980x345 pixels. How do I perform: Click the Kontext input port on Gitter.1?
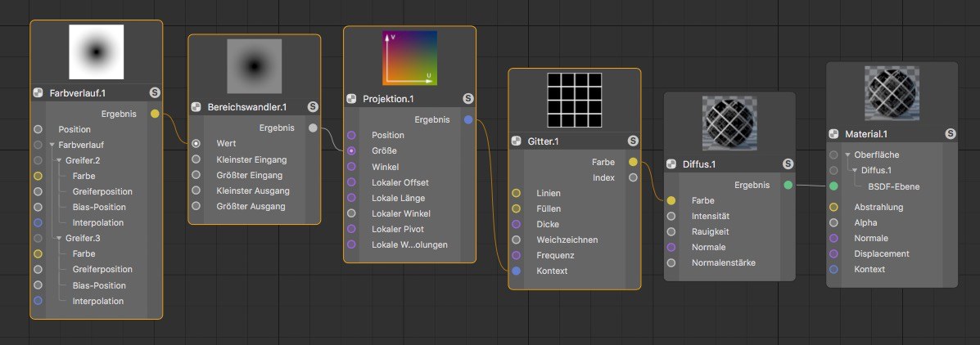(x=517, y=271)
